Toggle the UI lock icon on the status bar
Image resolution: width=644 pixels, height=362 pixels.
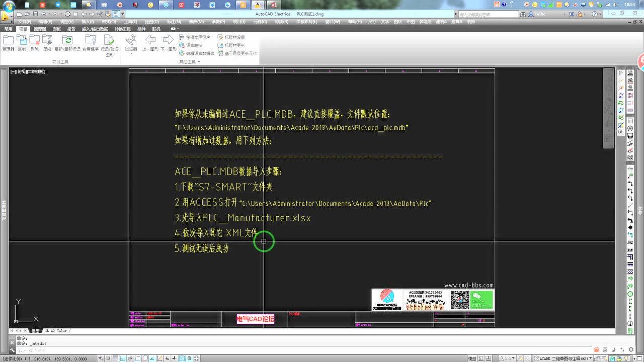click(596, 357)
